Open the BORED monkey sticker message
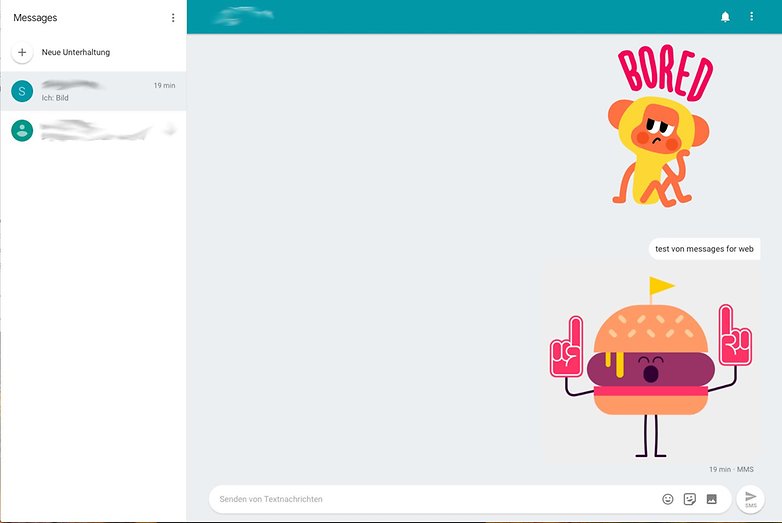The image size is (782, 523). (x=660, y=126)
